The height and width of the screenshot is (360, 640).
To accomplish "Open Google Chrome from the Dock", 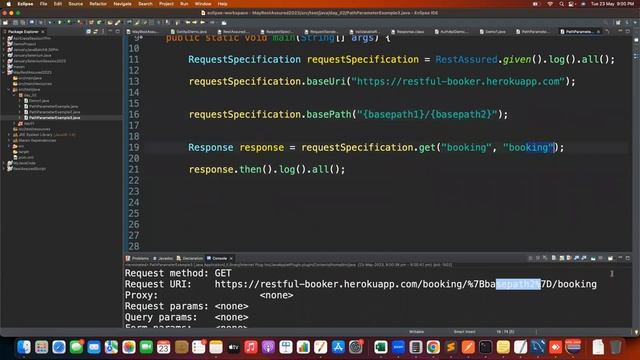I will click(x=433, y=347).
